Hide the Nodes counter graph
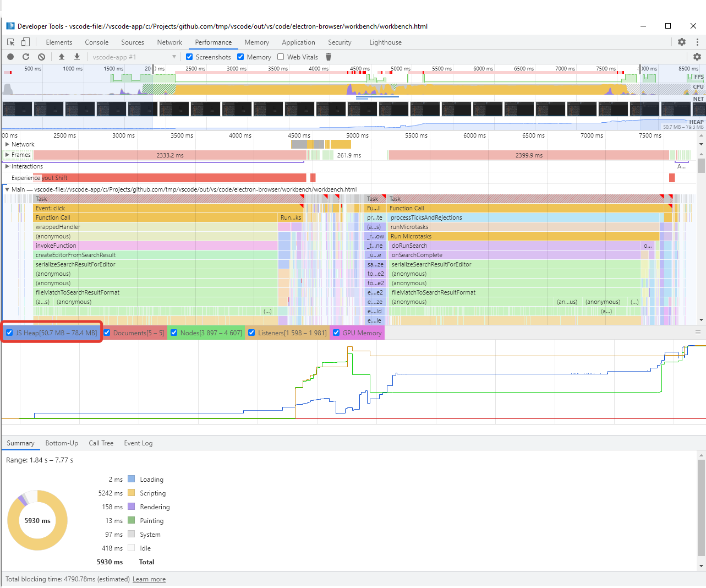The image size is (706, 588). [174, 333]
